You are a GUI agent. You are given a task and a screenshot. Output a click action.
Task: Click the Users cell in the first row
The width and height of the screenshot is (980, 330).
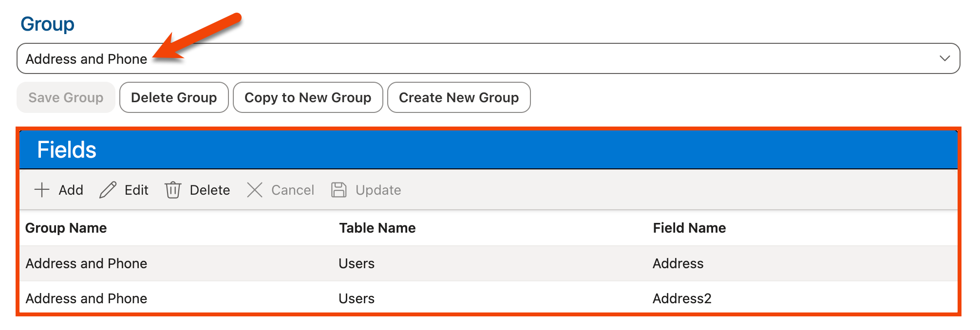(x=357, y=263)
